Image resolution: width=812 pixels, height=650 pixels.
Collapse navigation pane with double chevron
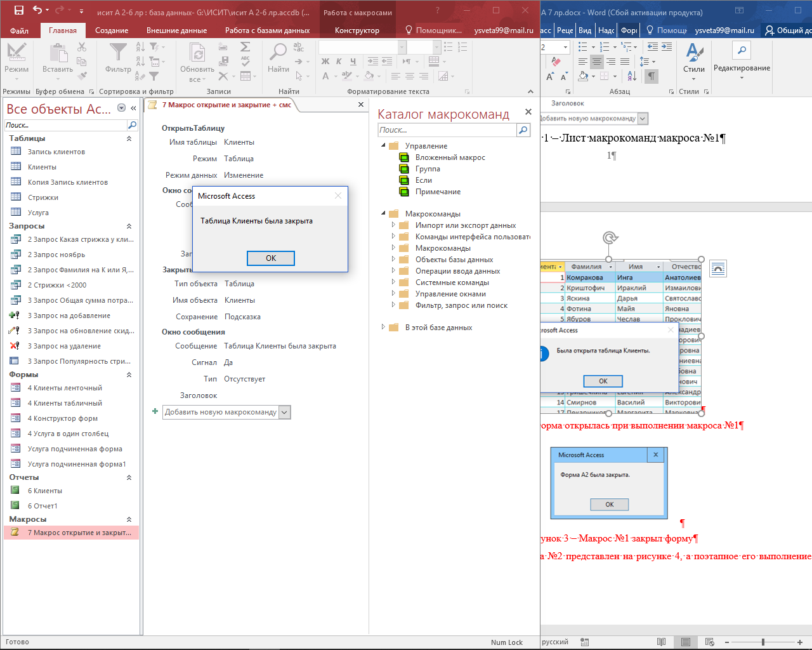(133, 109)
